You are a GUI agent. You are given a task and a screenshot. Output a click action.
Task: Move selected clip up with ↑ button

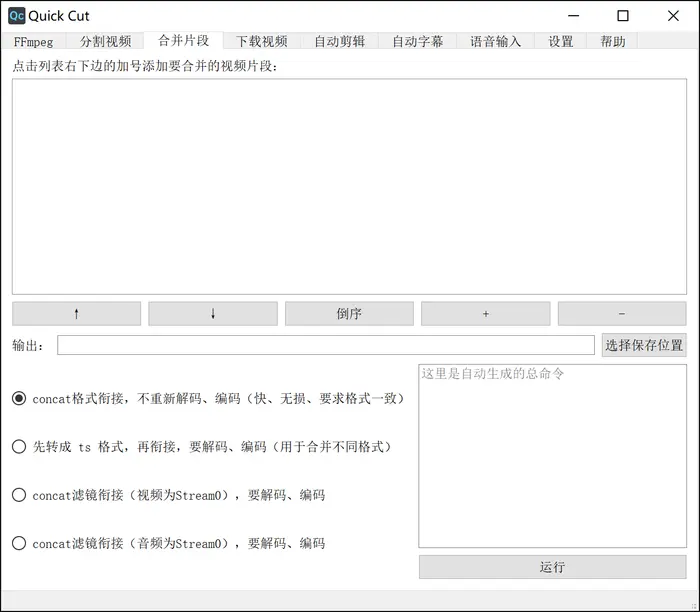point(76,314)
